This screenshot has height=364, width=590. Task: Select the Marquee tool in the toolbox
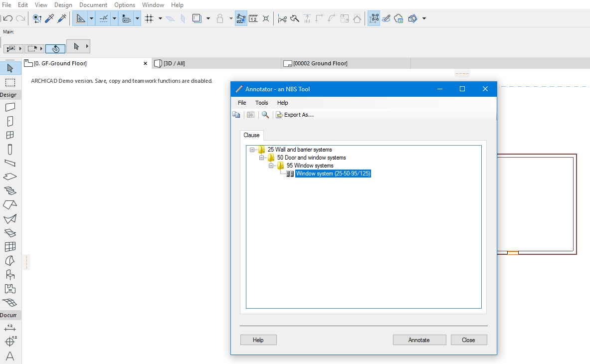click(10, 82)
